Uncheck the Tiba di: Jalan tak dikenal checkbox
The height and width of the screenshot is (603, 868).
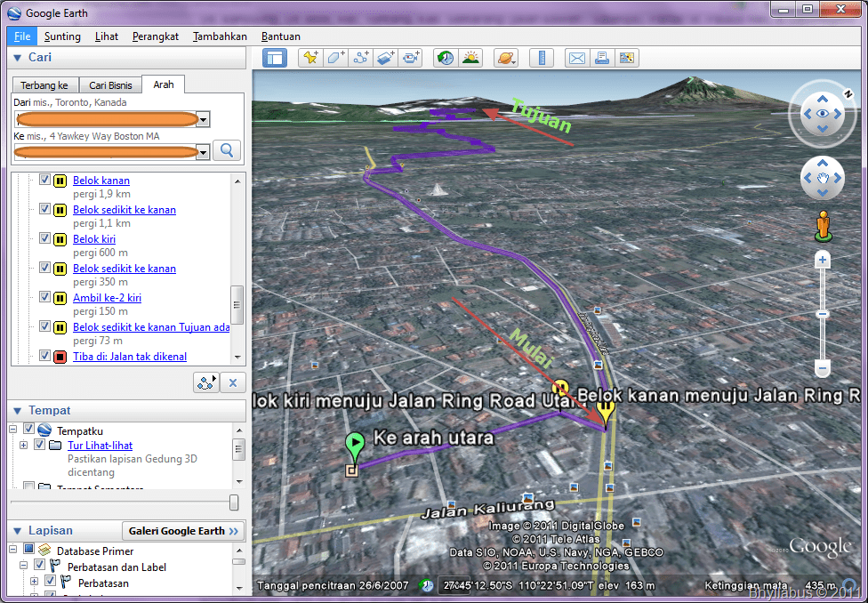click(44, 356)
